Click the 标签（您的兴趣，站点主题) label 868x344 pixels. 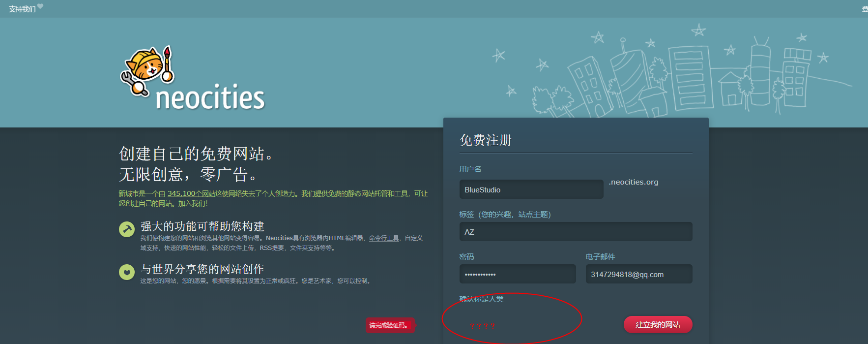click(505, 215)
